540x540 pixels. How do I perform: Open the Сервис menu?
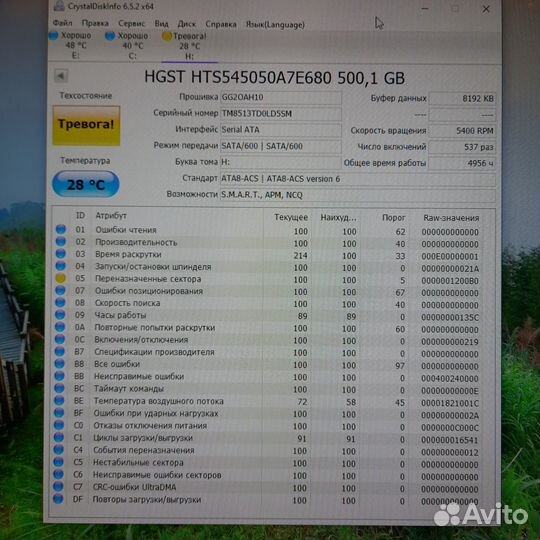tap(132, 23)
